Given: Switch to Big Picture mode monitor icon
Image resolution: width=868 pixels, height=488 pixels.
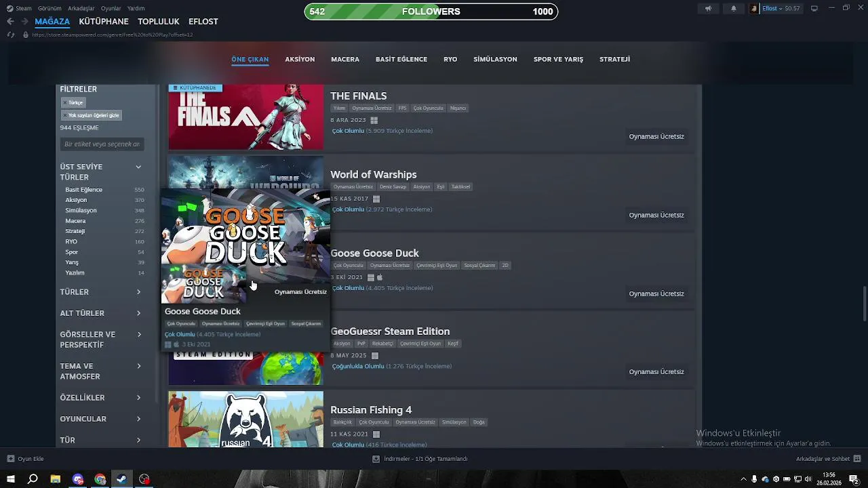Looking at the screenshot, I should pyautogui.click(x=814, y=8).
